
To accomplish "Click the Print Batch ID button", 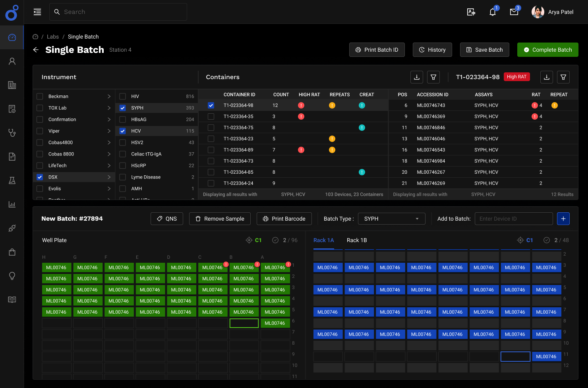I will tap(377, 50).
